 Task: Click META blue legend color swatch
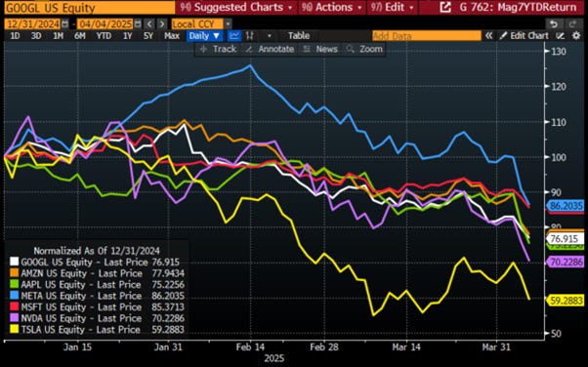pos(14,296)
